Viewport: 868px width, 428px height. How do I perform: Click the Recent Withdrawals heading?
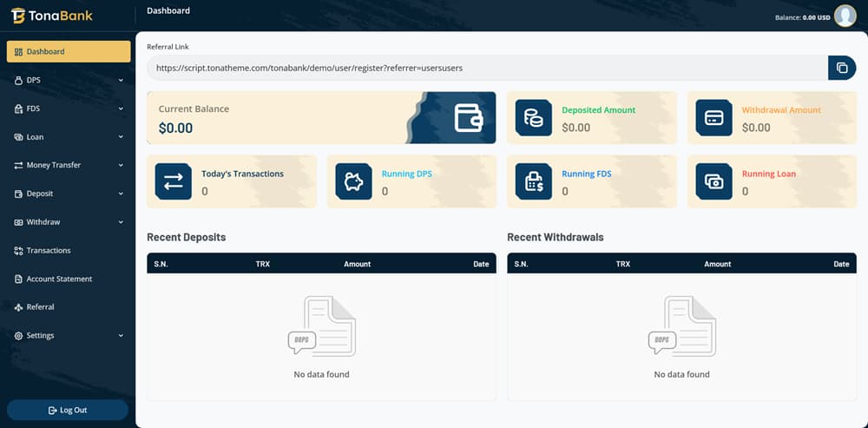(556, 237)
